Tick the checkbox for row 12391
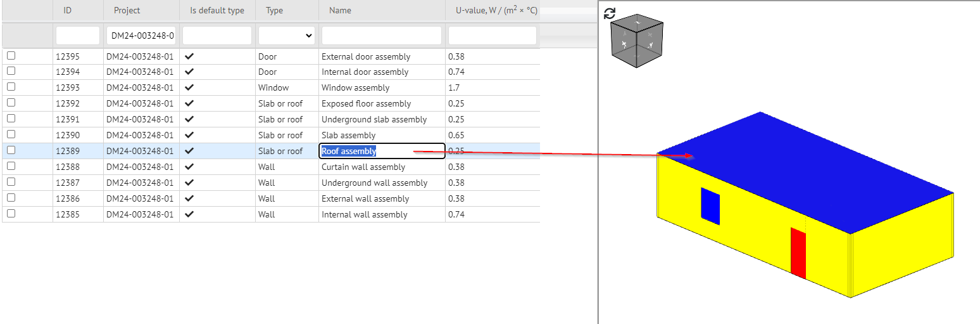 [x=11, y=119]
